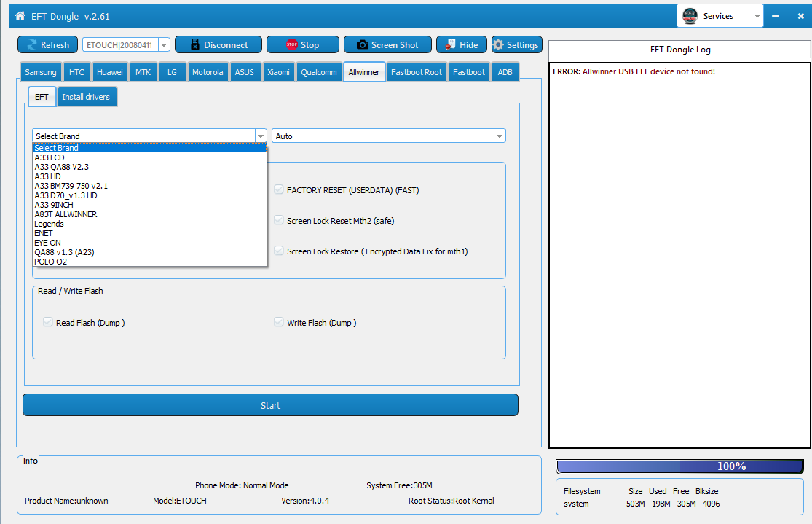Click the home icon in title bar
The width and height of the screenshot is (812, 524).
[20, 15]
